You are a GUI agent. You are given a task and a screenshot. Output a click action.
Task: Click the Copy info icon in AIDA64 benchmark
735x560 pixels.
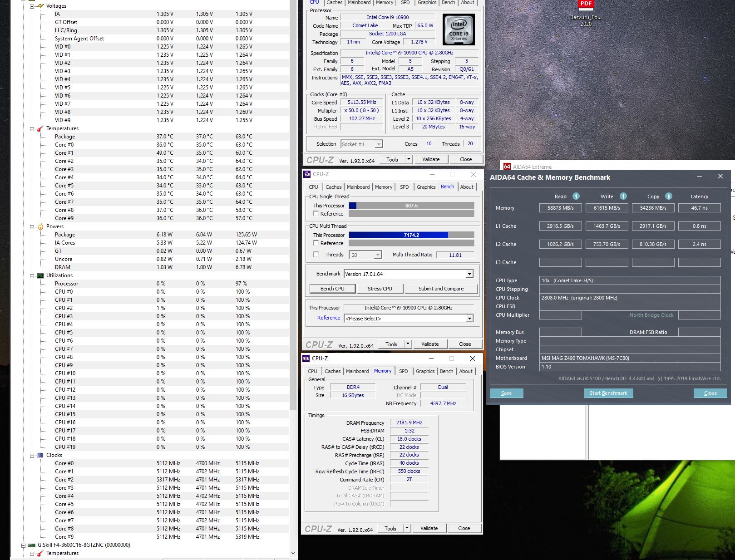669,196
